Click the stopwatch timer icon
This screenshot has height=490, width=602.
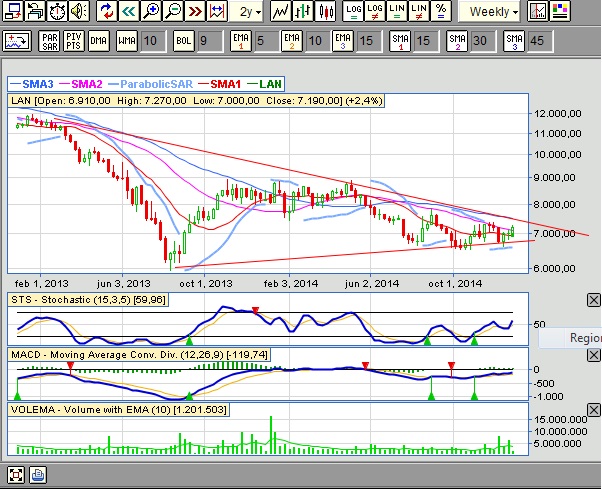(x=58, y=12)
